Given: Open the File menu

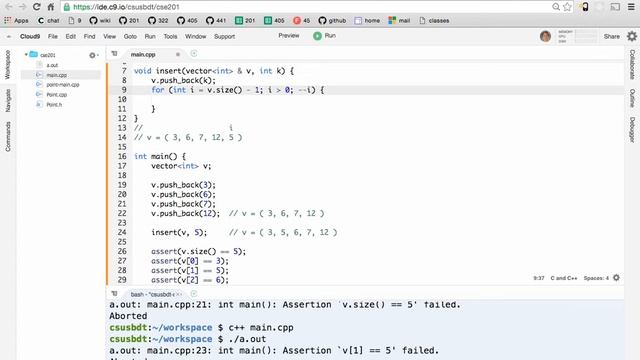Looking at the screenshot, I should coord(53,36).
